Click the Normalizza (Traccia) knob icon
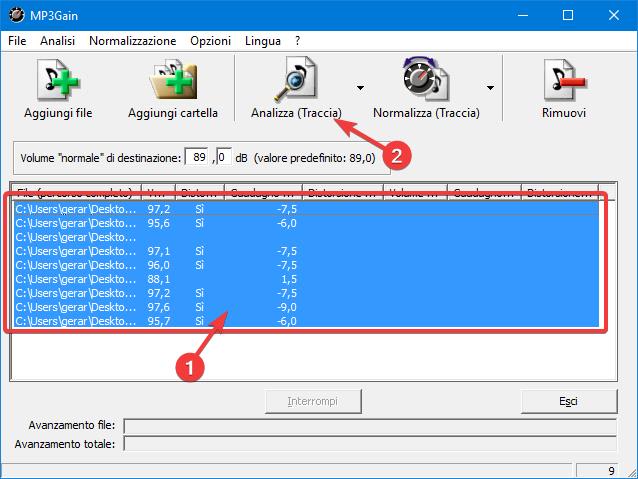Screen dimensions: 638x479 click(x=426, y=79)
